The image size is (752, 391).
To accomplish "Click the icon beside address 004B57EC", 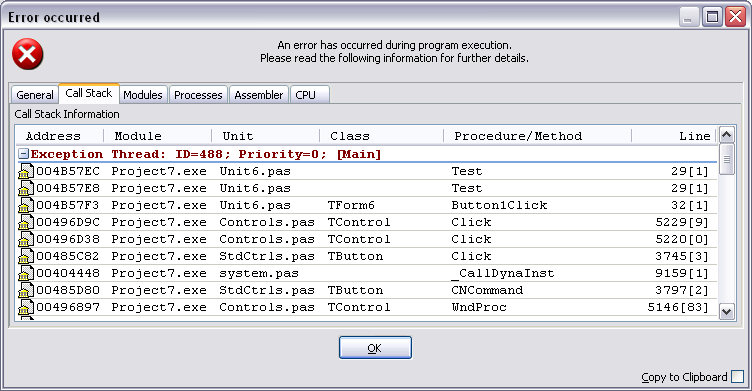I will point(26,171).
